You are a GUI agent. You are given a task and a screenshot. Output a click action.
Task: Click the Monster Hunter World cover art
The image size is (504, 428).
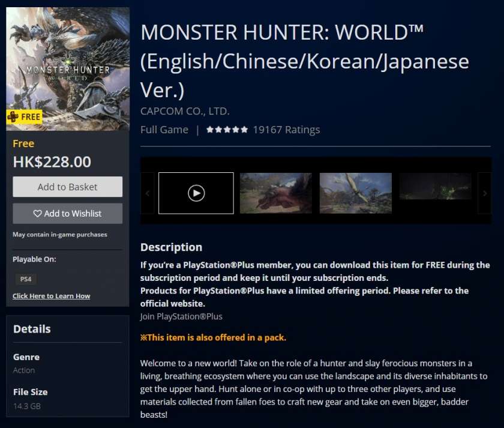click(68, 69)
